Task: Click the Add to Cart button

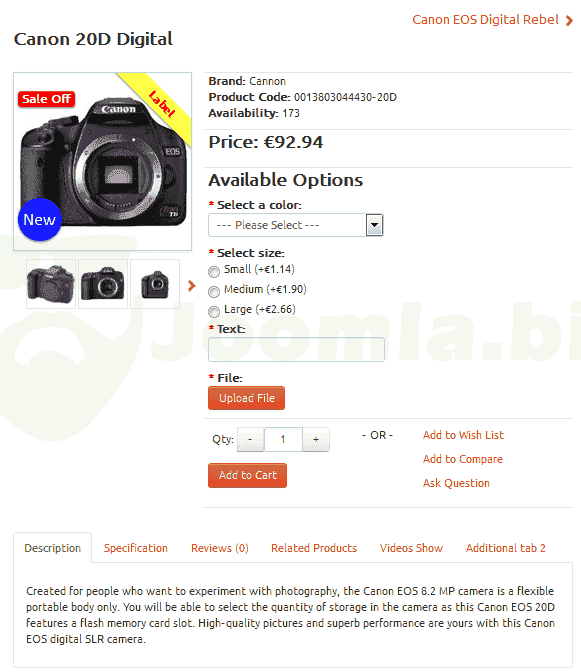Action: (247, 475)
